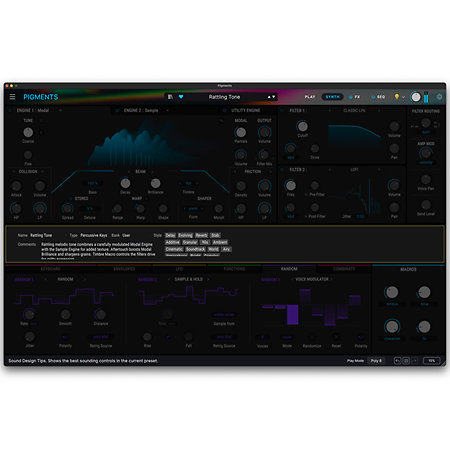
Task: Mark Rattling Tone preset as favorite (heart)
Action: pos(181,97)
